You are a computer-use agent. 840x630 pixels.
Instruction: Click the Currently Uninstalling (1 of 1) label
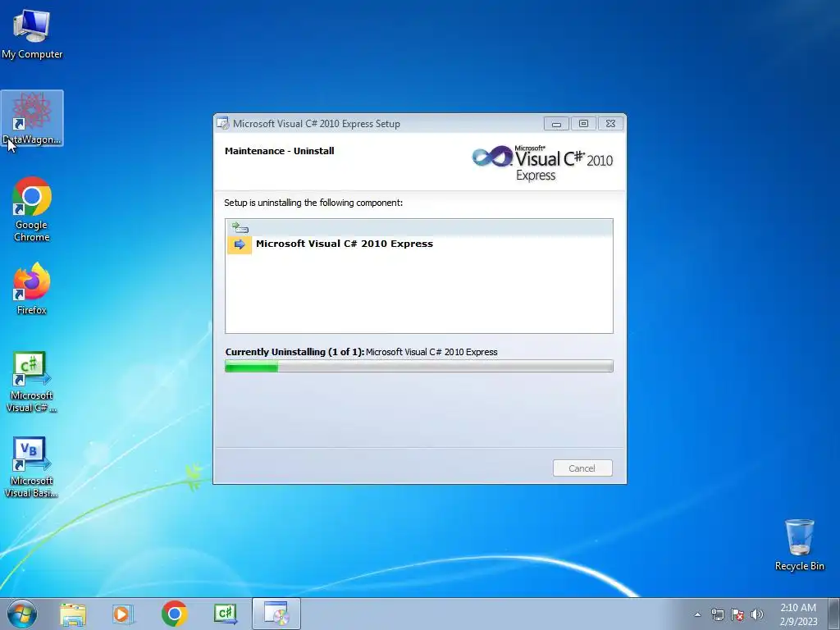tap(294, 352)
